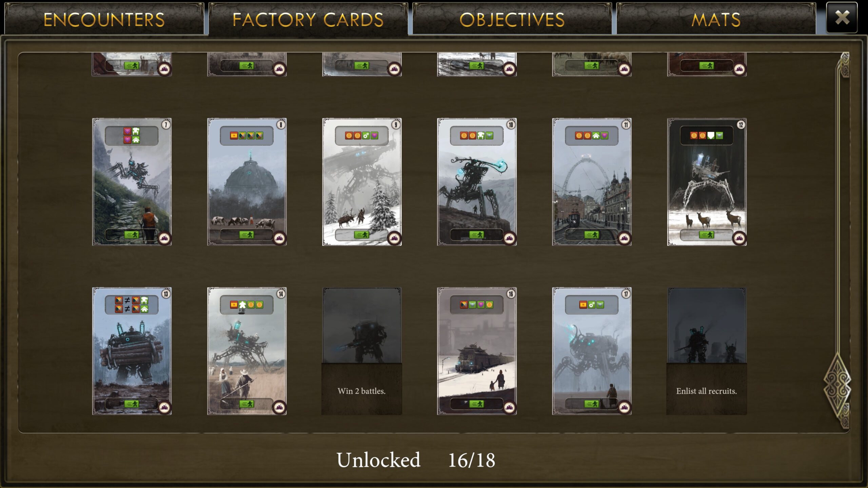The height and width of the screenshot is (488, 868).
Task: Open factory card number 7
Action: pos(132,182)
